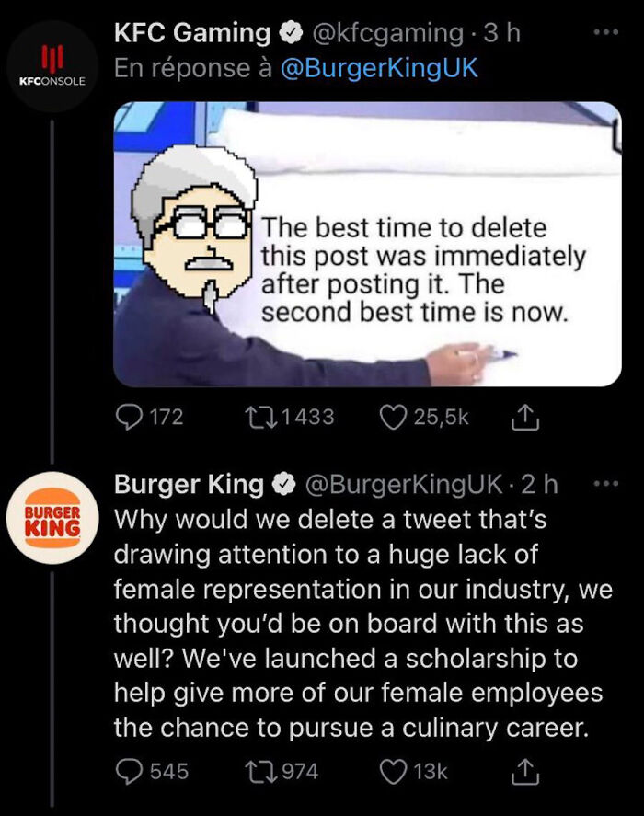
Task: Click the share icon on Burger King's tweet
Action: pos(525,773)
